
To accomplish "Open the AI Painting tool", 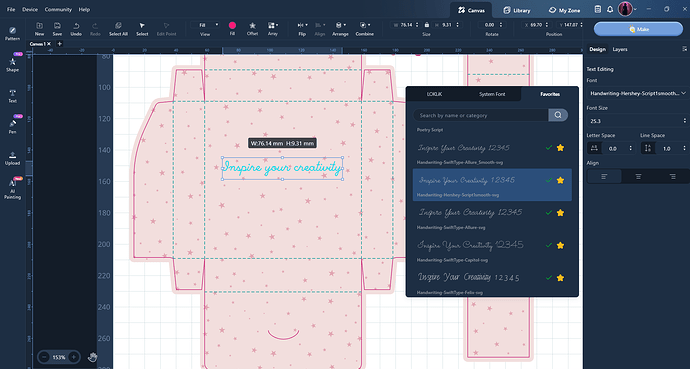I will [x=12, y=189].
